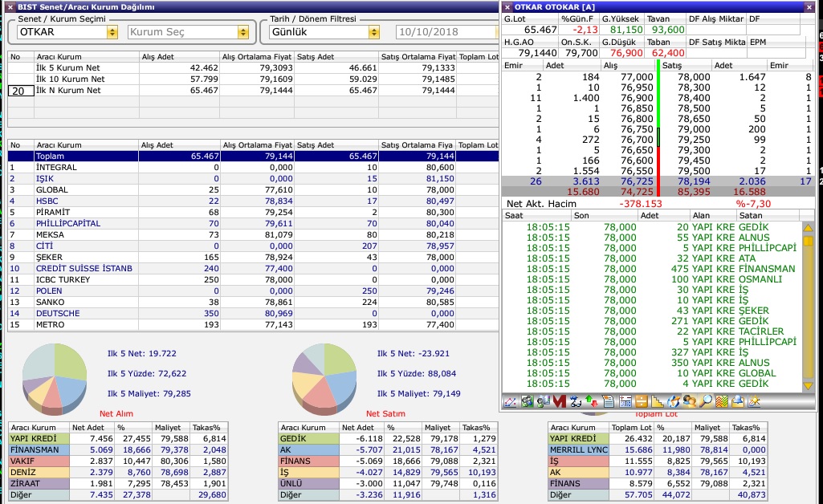The image size is (823, 504).
Task: Sort trades by the Saat column header
Action: pyautogui.click(x=536, y=216)
